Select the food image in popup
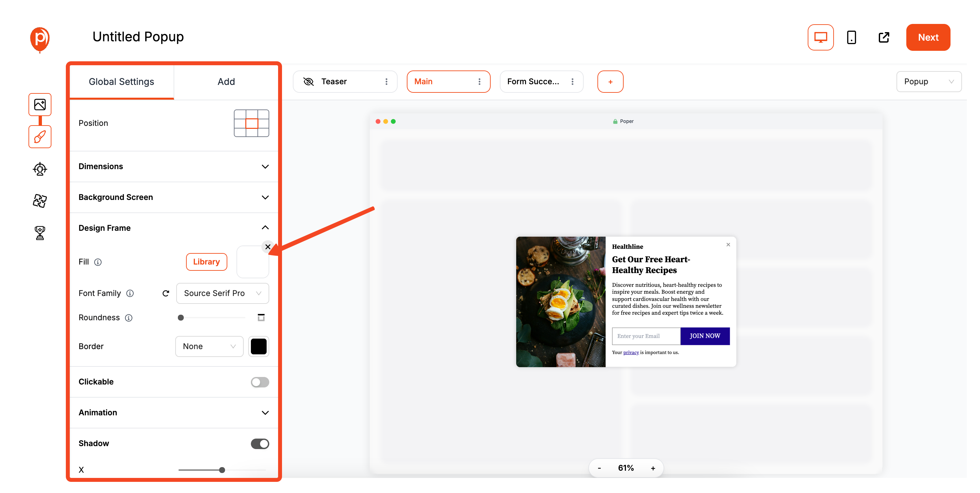Image resolution: width=980 pixels, height=493 pixels. tap(560, 302)
